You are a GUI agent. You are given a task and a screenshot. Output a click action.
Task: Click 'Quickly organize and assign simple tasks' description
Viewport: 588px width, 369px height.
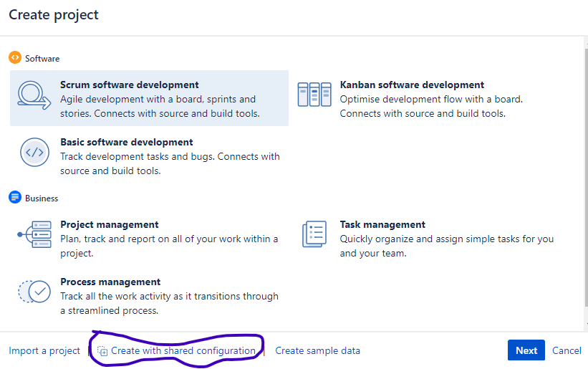(x=447, y=246)
